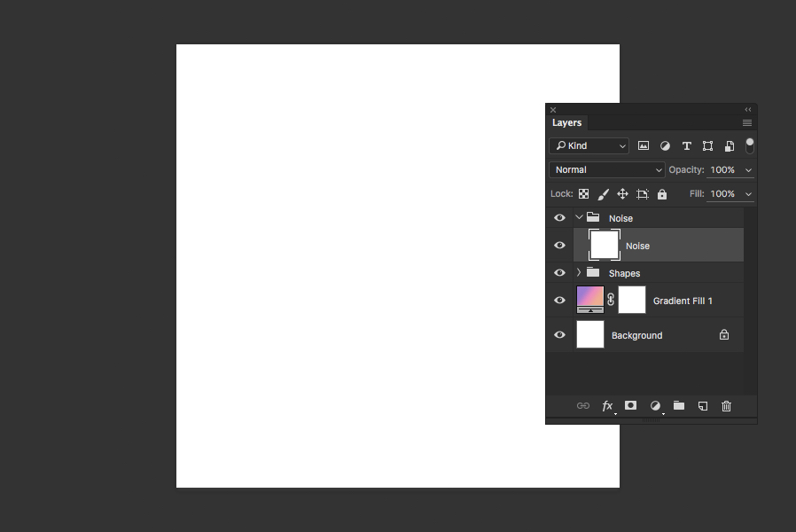
Task: Collapse the panel with double arrows
Action: point(748,109)
